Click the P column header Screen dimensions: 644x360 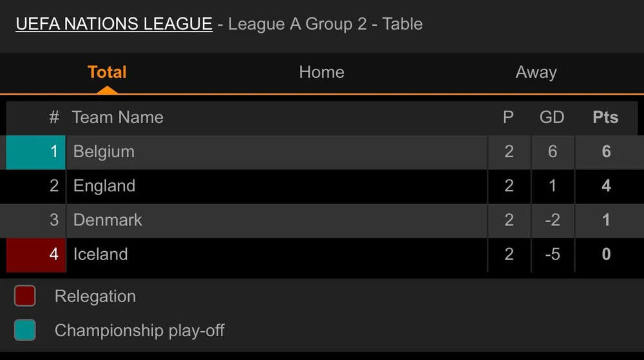click(x=508, y=117)
